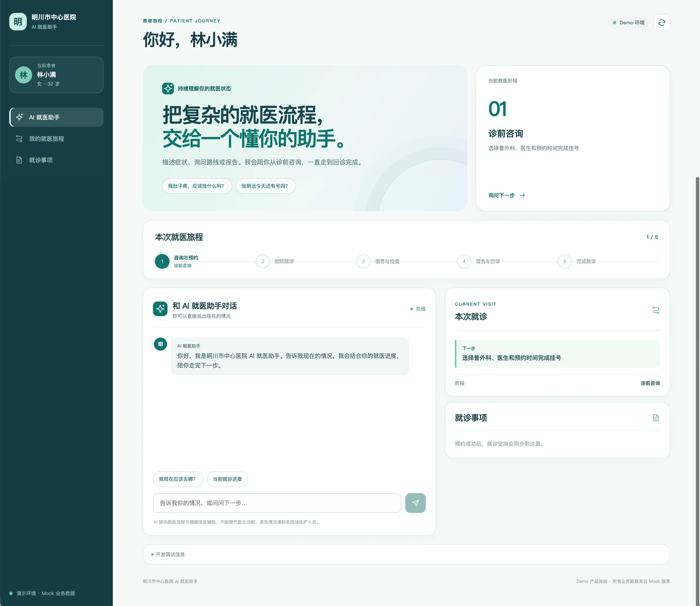Click the AI disclaimer text under the input
Screen dimensions: 700x606
[x=237, y=522]
